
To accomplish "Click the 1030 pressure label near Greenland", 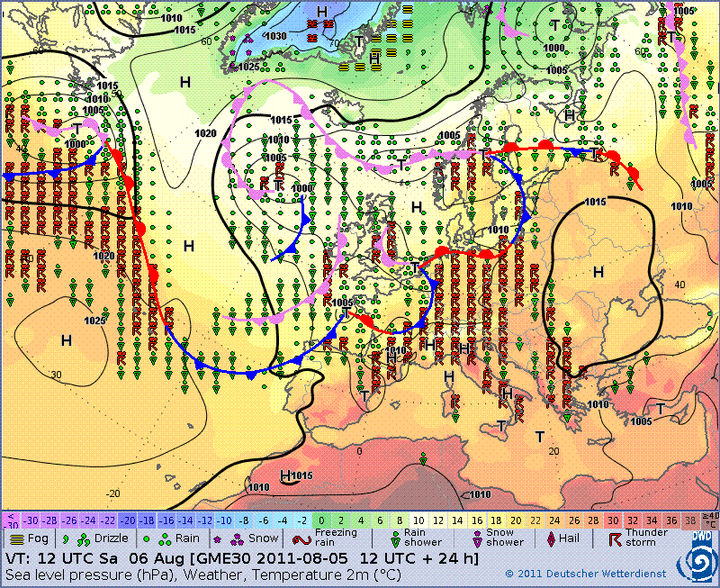I will [x=274, y=36].
